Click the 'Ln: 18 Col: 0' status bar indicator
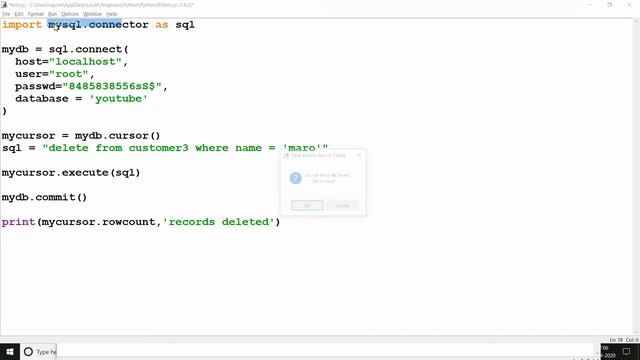Viewport: 640px width, 360px height. [x=624, y=340]
